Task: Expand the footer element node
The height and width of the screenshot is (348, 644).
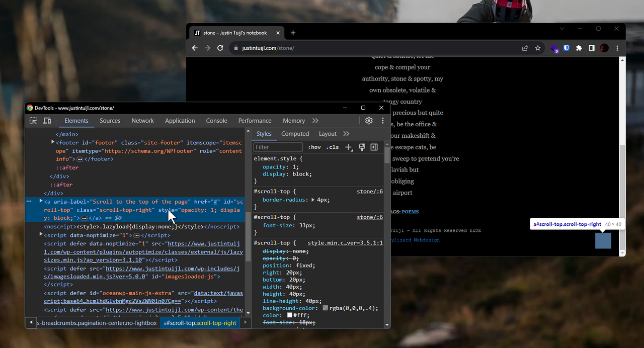Action: pos(53,142)
